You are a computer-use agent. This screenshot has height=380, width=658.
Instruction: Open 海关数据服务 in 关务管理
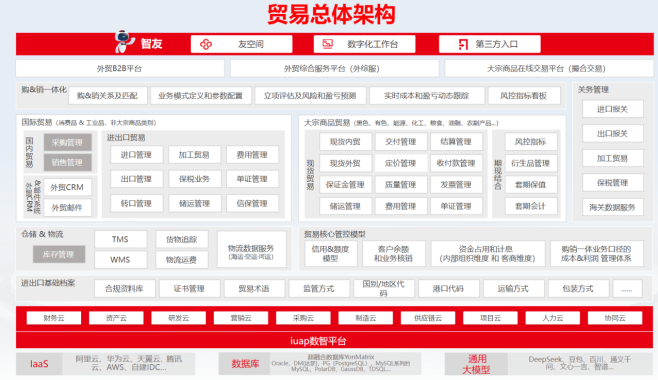(613, 207)
